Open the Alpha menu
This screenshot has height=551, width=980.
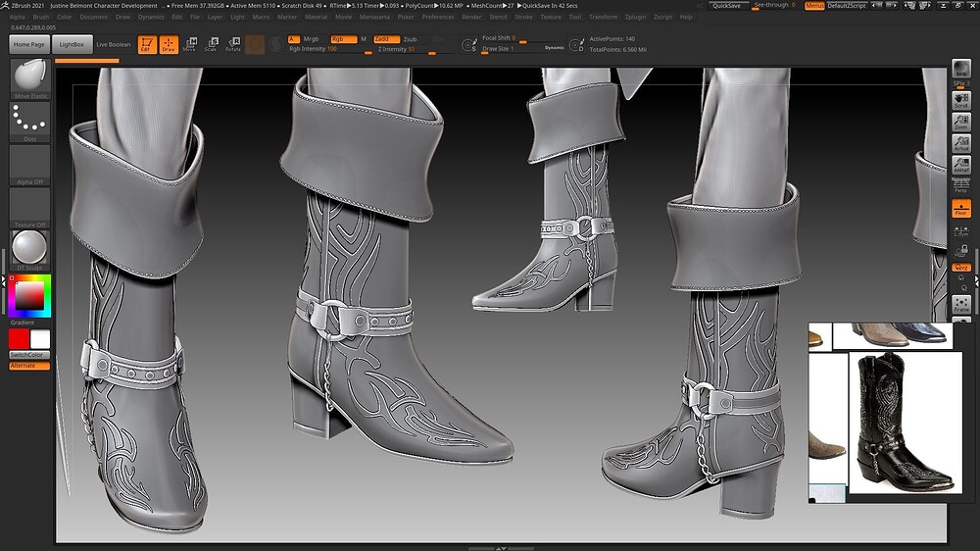coord(18,17)
